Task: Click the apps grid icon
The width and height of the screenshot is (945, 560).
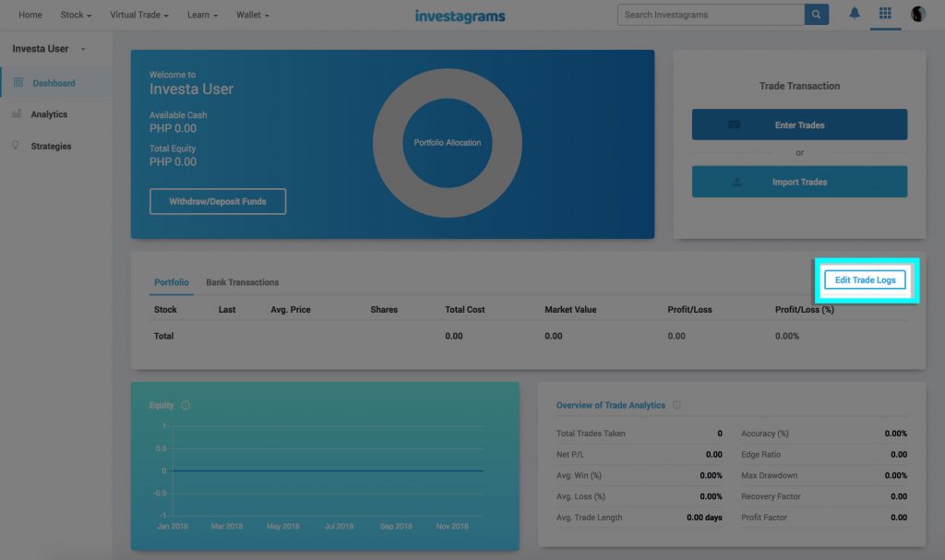Action: pyautogui.click(x=884, y=13)
